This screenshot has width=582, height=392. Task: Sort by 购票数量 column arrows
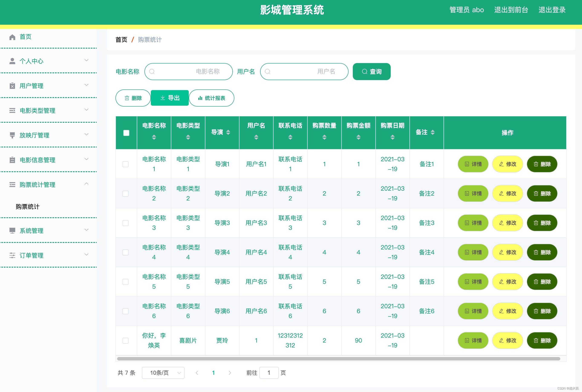[324, 137]
